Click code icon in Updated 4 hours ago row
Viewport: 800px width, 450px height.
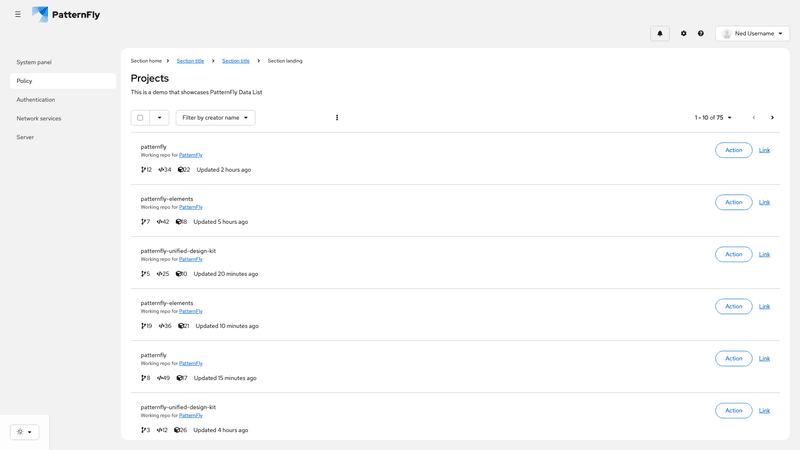(159, 430)
